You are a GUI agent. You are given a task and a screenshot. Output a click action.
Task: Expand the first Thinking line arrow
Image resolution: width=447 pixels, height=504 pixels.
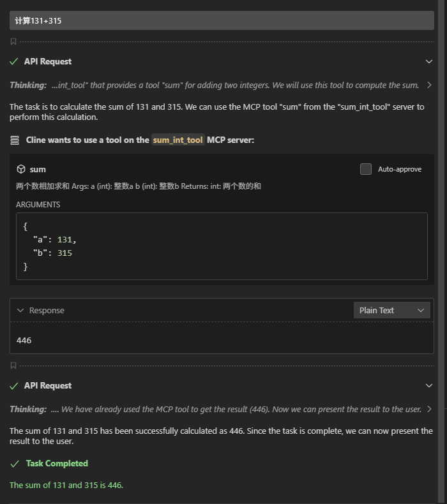pos(429,85)
